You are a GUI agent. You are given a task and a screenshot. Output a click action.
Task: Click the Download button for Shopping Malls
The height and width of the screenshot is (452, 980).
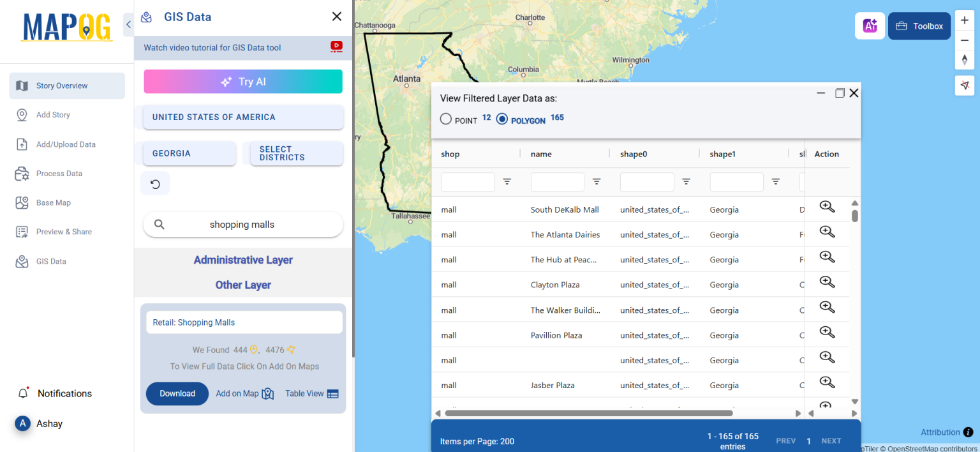pyautogui.click(x=177, y=393)
